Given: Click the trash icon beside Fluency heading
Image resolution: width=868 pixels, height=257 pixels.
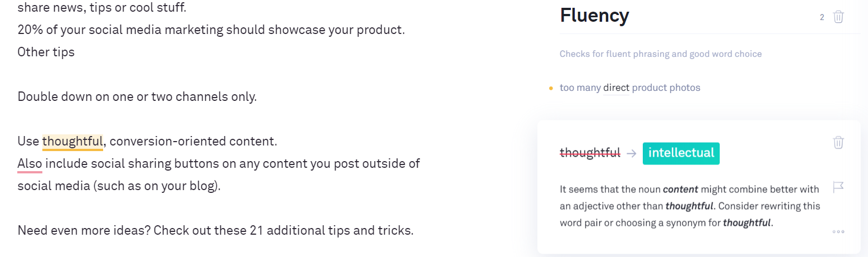Looking at the screenshot, I should point(838,17).
